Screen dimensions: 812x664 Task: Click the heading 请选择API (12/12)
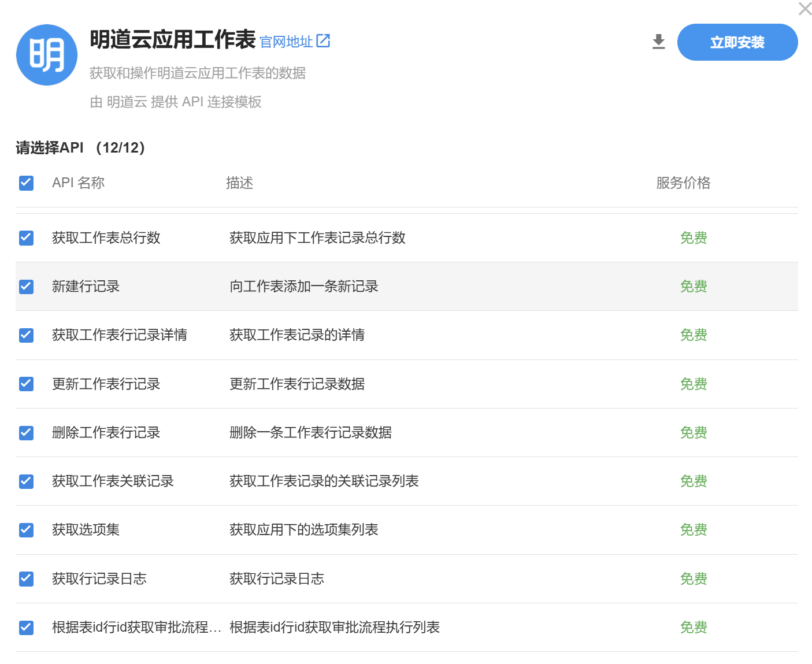point(80,147)
